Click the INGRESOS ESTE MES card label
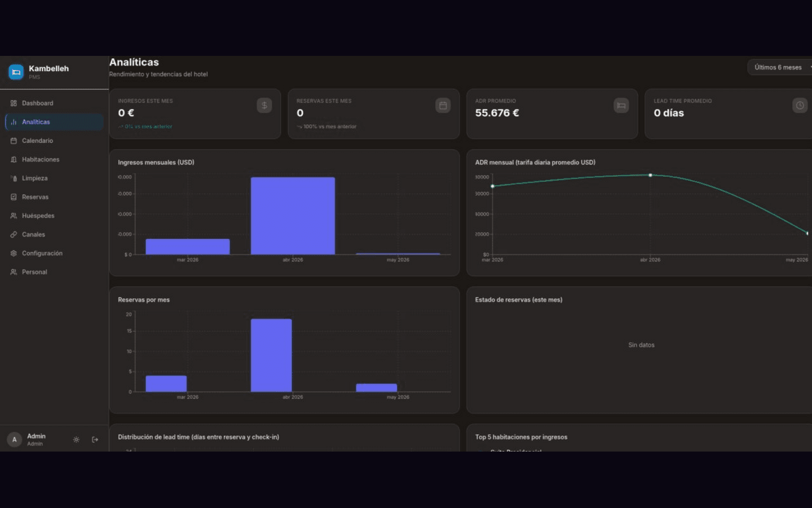Image resolution: width=812 pixels, height=508 pixels. [x=145, y=101]
